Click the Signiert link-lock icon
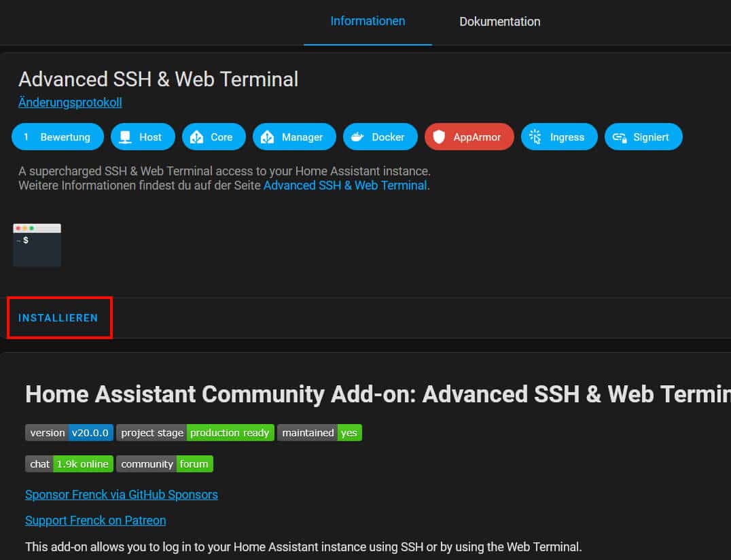Image resolution: width=731 pixels, height=560 pixels. [619, 137]
